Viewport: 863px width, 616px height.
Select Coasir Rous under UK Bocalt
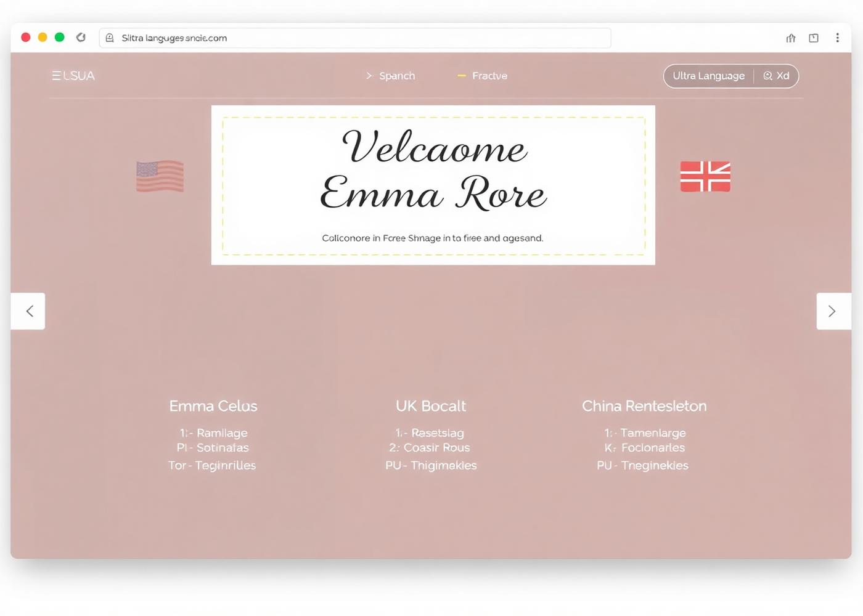click(x=430, y=448)
